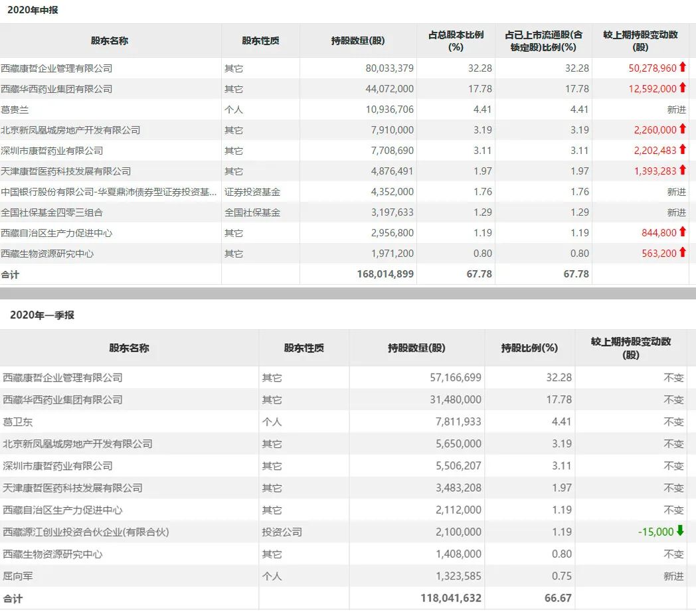Click the red up arrow beside 844,800
This screenshot has width=696, height=616.
[x=683, y=232]
